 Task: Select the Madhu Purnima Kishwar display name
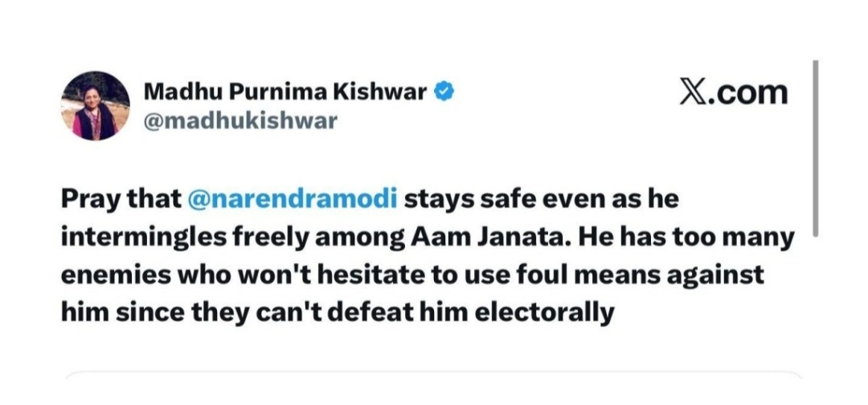(x=285, y=92)
